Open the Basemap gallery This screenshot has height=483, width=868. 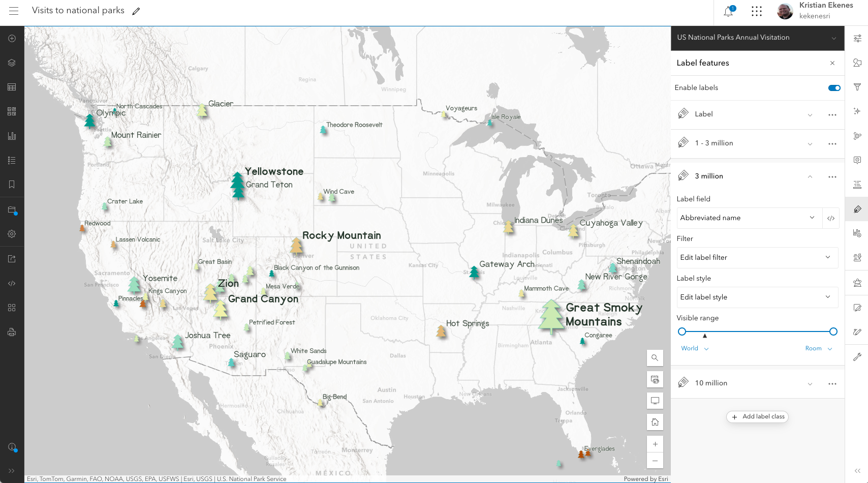coord(12,112)
